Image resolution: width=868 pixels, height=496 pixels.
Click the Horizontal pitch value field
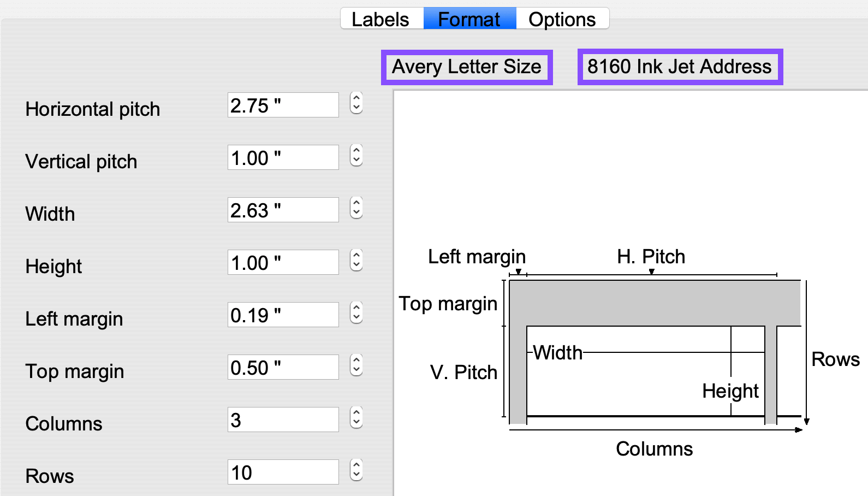click(x=283, y=105)
